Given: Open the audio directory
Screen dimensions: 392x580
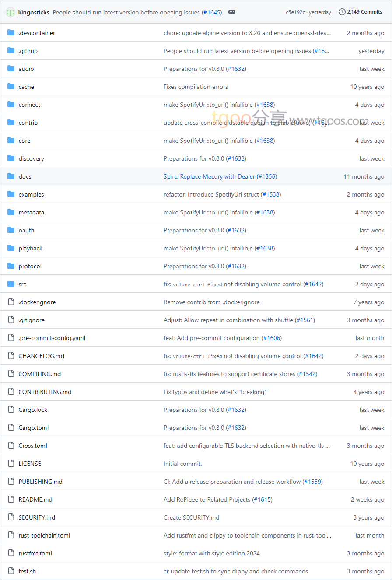Looking at the screenshot, I should [x=26, y=69].
